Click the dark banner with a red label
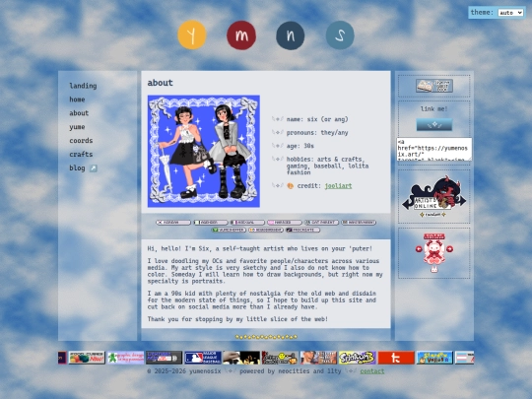532x399 pixels. (x=165, y=358)
